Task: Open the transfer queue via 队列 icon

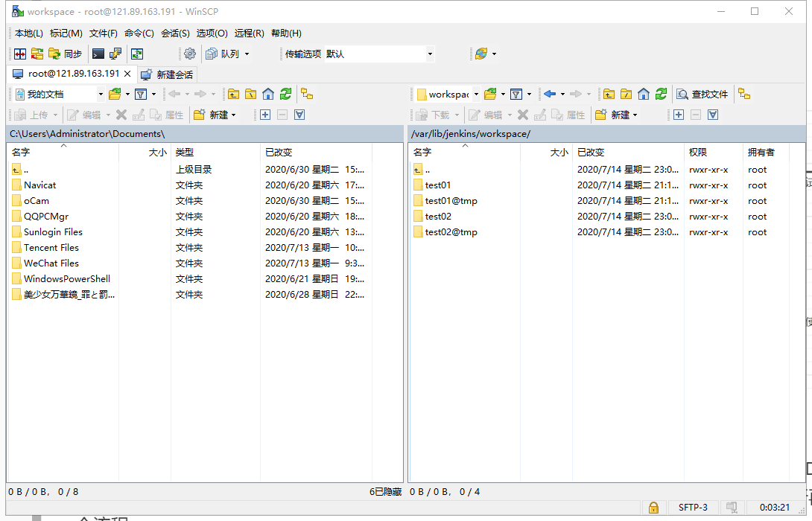Action: [220, 54]
